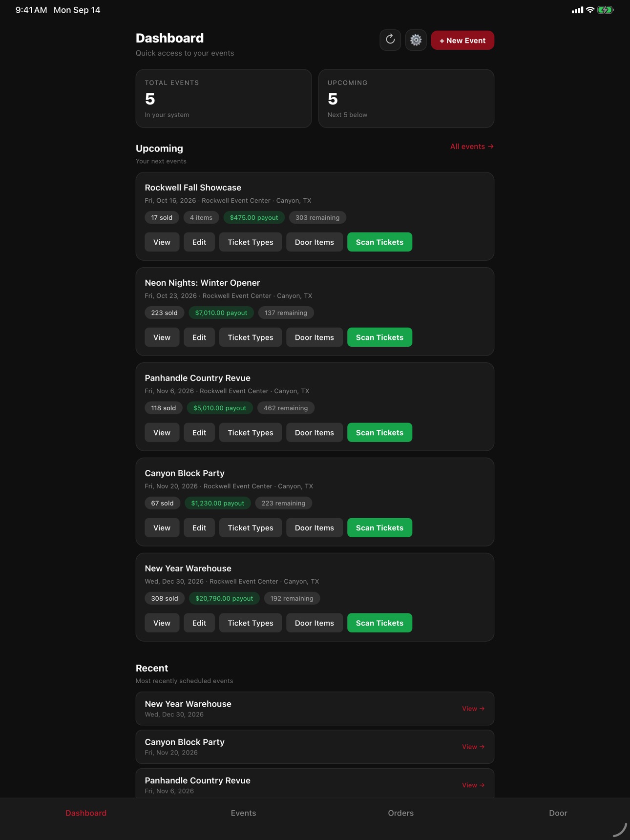Open Ticket Types for Neon Nights
Screen dimensions: 630x840
coord(251,337)
